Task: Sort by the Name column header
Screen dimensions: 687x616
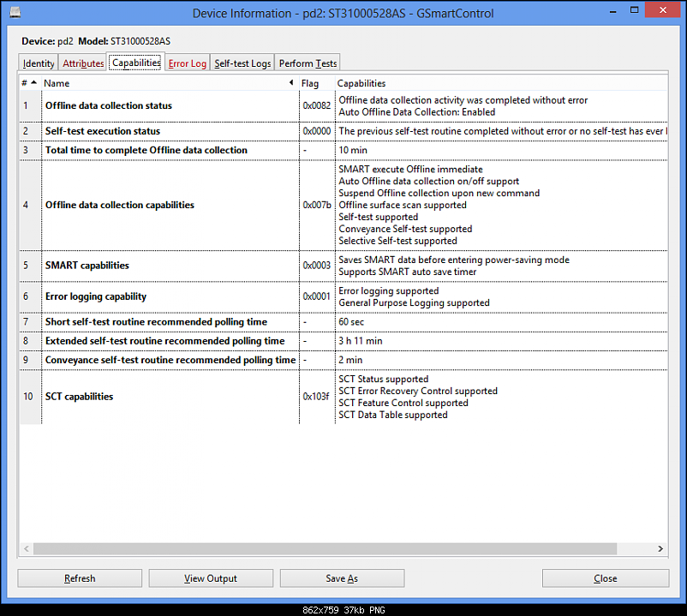Action: (x=170, y=83)
